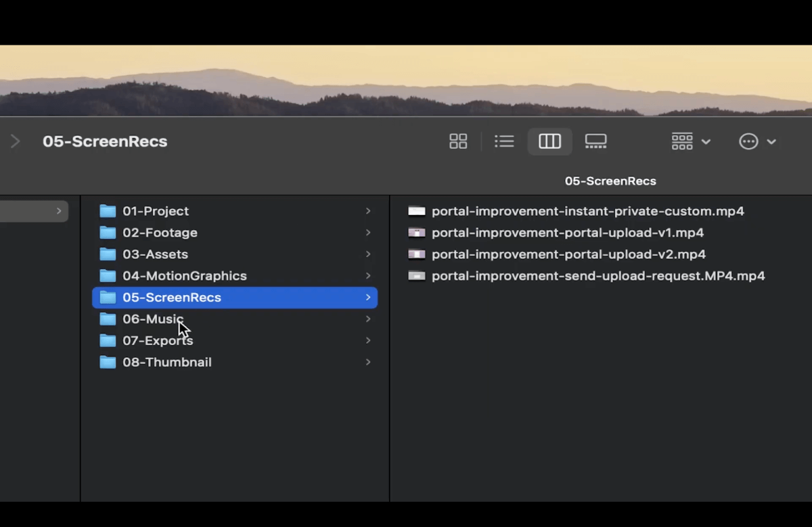The height and width of the screenshot is (527, 812).
Task: Click thumbnail of portal-upload-v1.mp4
Action: click(x=417, y=233)
